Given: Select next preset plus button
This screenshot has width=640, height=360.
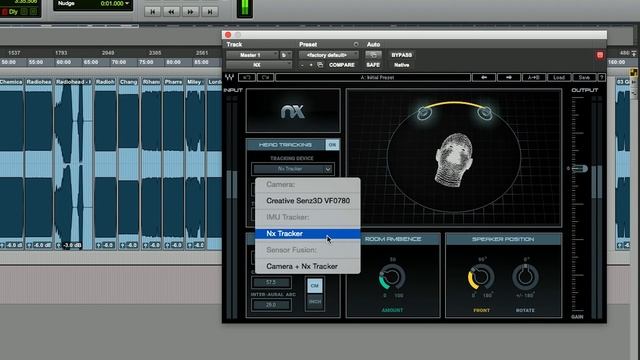Looking at the screenshot, I should point(311,65).
